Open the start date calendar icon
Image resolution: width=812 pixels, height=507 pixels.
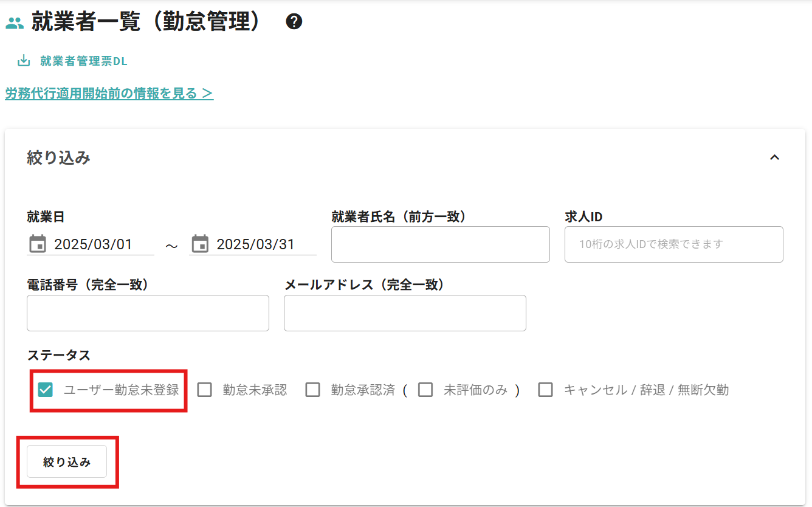(38, 244)
